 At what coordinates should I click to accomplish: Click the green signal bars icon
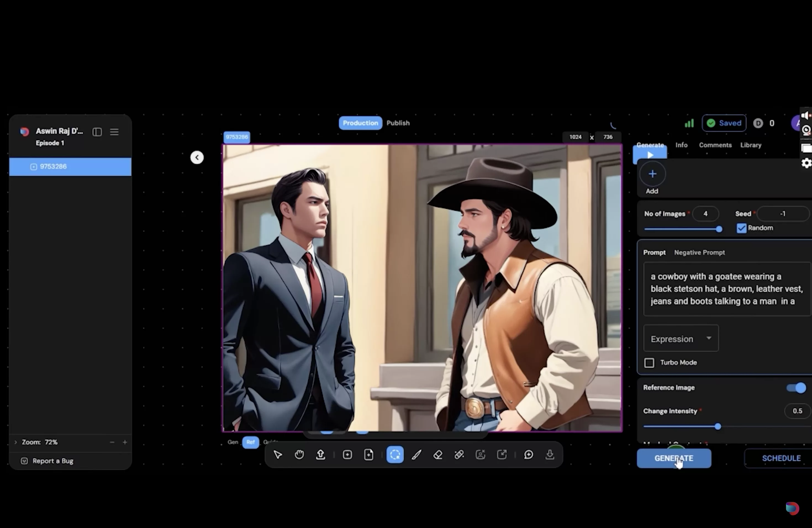689,123
